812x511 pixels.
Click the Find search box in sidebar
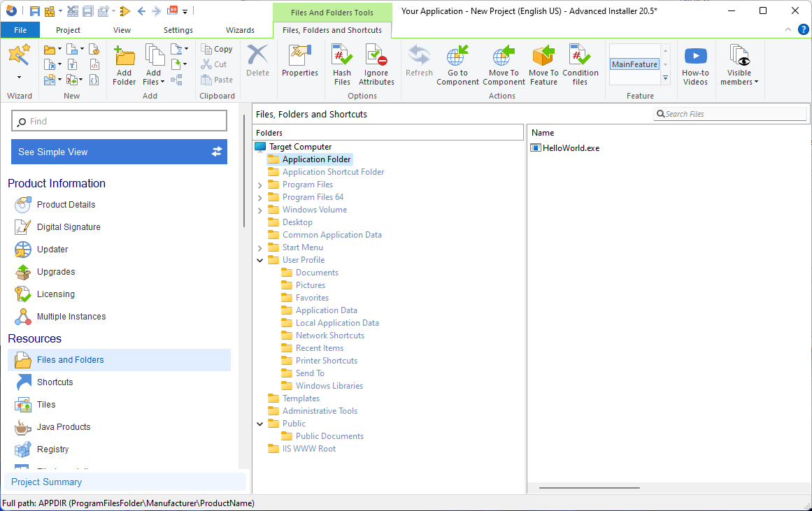click(119, 121)
